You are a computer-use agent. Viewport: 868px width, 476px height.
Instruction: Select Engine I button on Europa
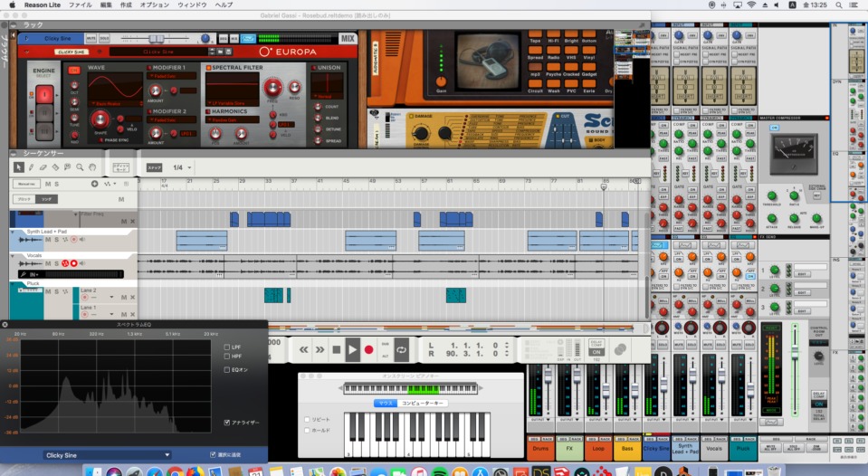(x=44, y=95)
